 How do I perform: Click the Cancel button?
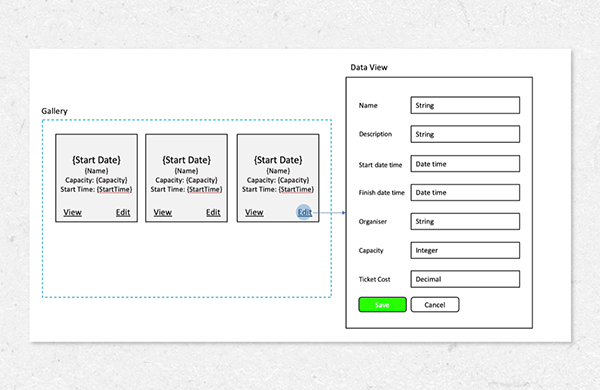[x=435, y=305]
